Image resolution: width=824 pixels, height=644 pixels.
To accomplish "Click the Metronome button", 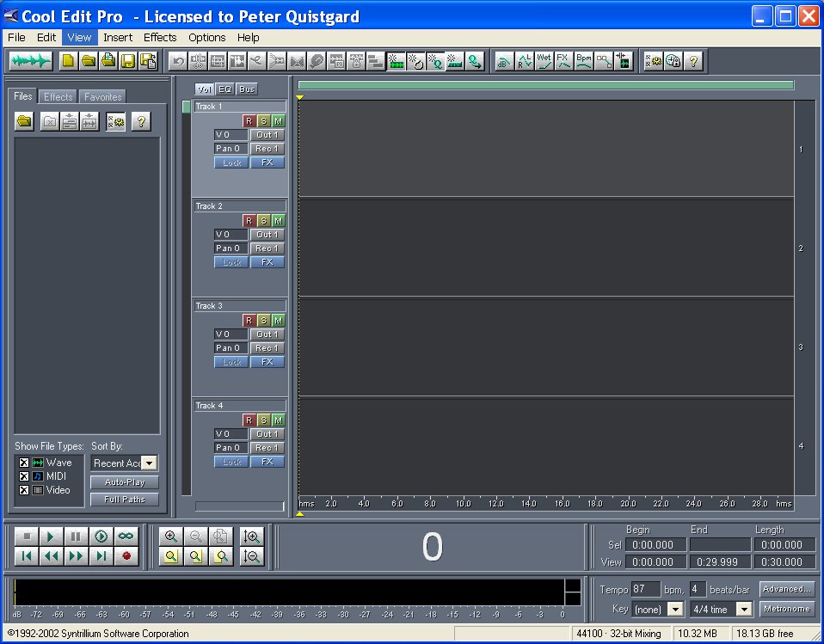I will point(787,610).
